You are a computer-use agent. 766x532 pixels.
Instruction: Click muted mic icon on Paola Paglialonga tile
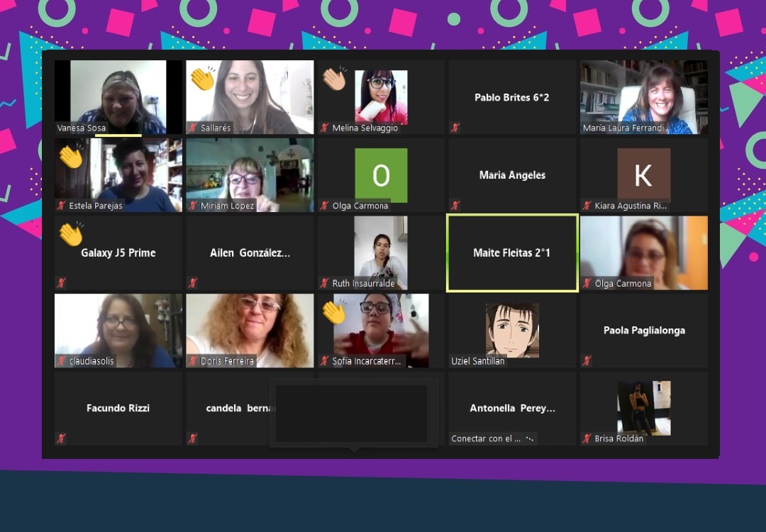click(x=587, y=361)
